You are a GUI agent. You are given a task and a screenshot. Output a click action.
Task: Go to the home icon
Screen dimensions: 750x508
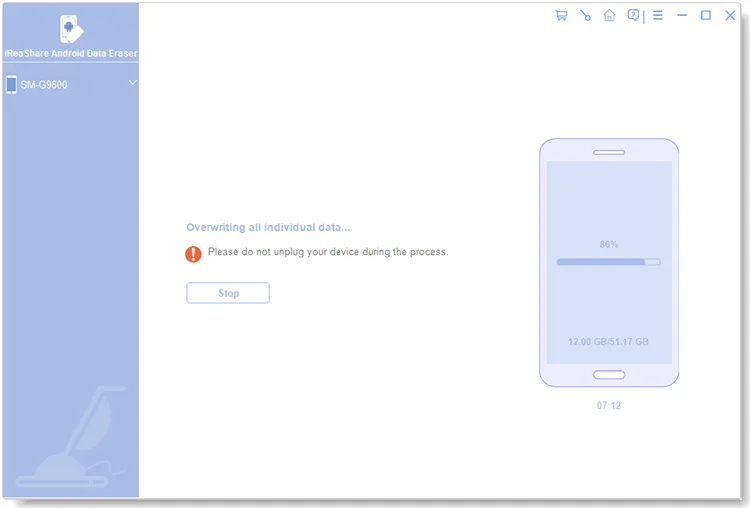[609, 15]
